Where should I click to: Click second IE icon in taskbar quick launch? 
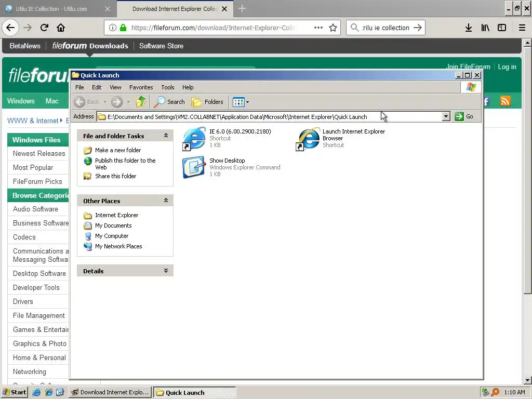pos(48,392)
